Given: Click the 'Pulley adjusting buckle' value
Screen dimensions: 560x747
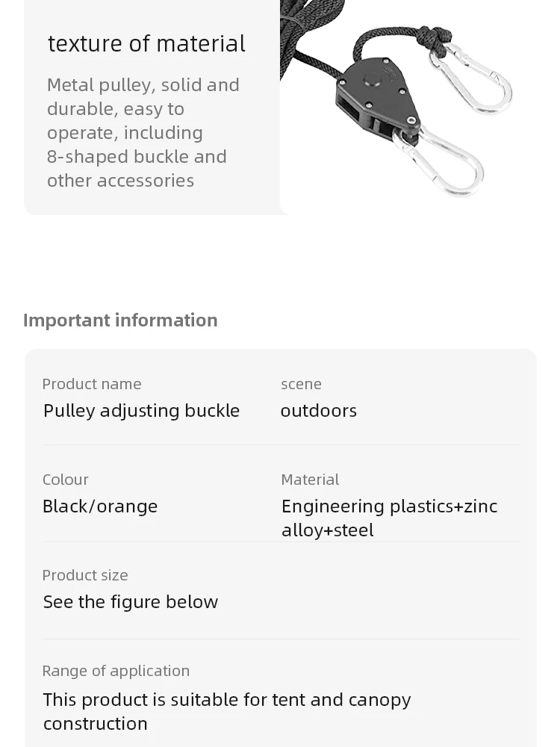Looking at the screenshot, I should (x=141, y=411).
